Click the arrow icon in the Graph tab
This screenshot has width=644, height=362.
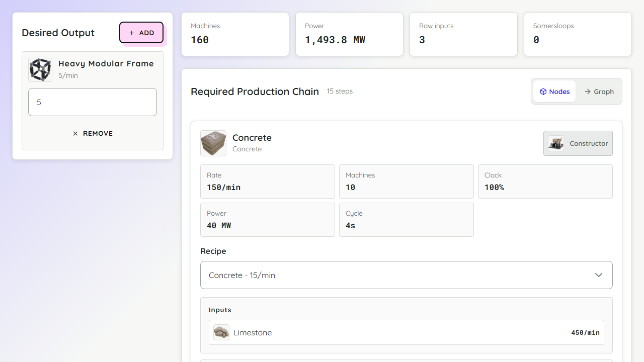[588, 92]
